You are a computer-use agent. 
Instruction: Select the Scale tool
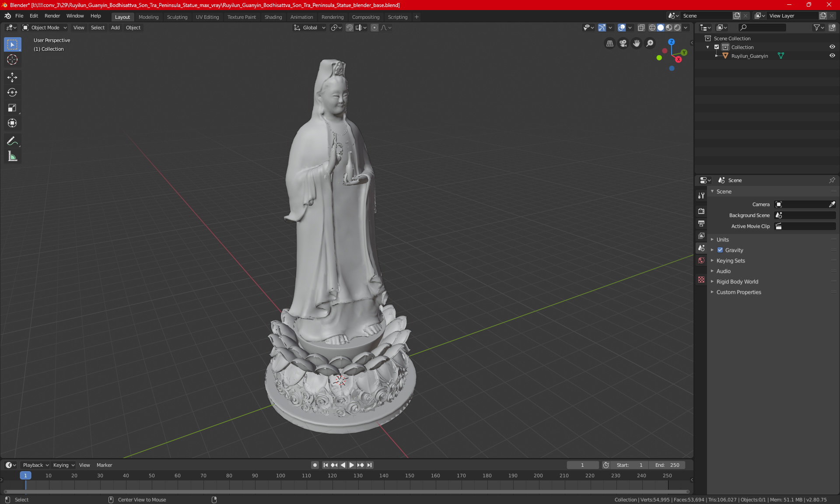point(12,108)
